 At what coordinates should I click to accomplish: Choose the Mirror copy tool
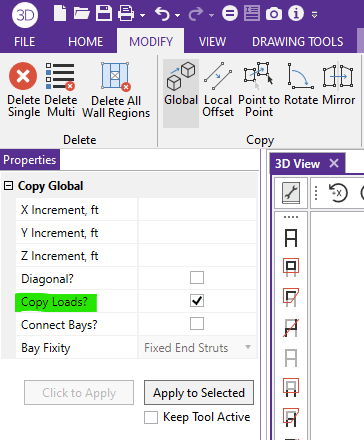click(x=338, y=83)
